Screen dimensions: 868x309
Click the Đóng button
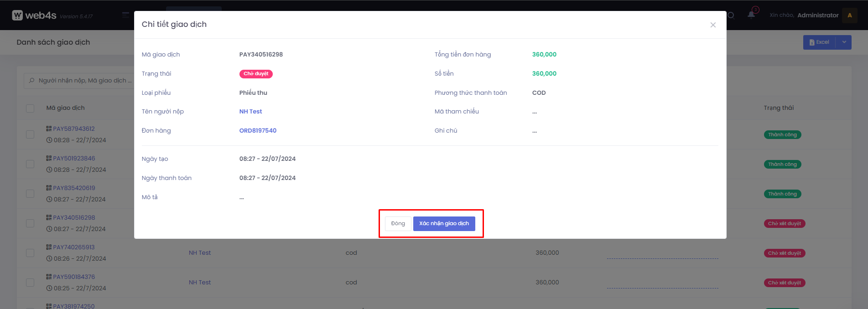(398, 223)
